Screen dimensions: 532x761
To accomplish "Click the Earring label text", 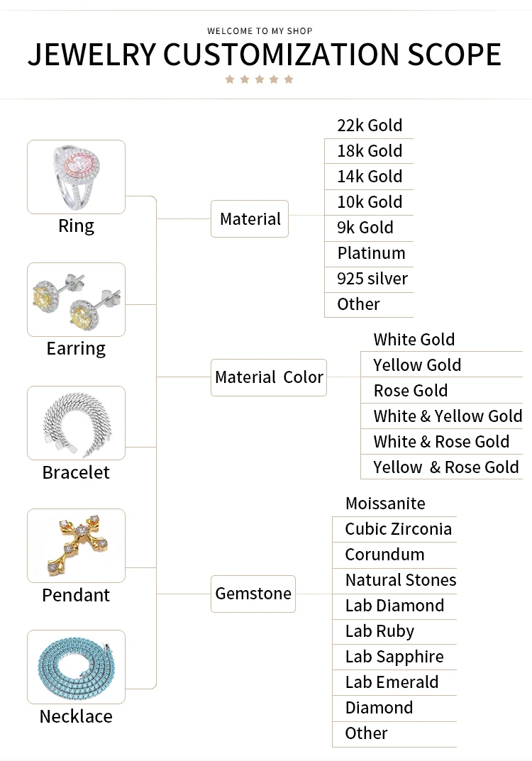I will tap(76, 348).
